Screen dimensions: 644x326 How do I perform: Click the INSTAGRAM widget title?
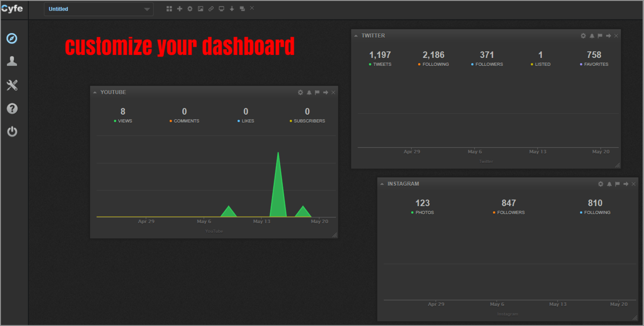(403, 184)
